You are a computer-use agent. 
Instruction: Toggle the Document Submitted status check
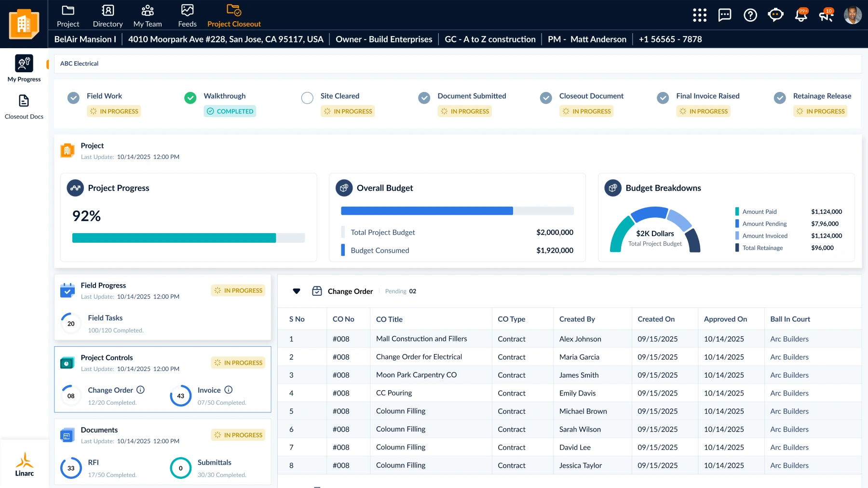[x=424, y=98]
